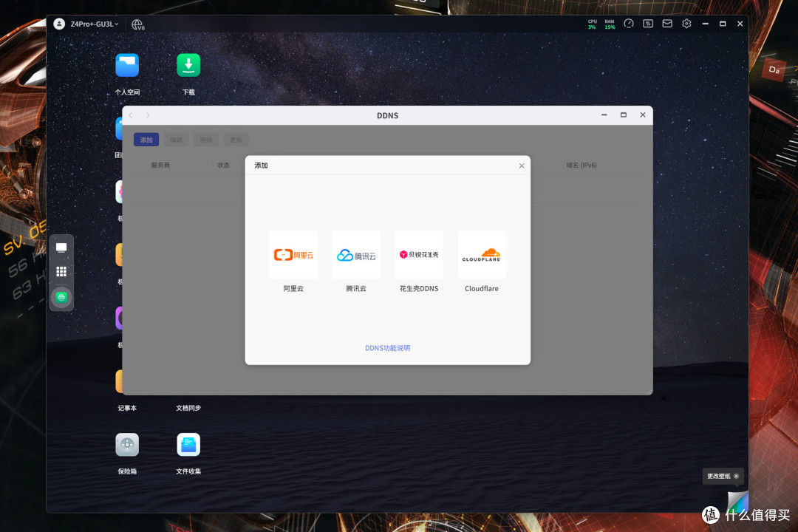798x532 pixels.
Task: Open the Z4Pro+-GU3L user dropdown
Action: pyautogui.click(x=95, y=24)
